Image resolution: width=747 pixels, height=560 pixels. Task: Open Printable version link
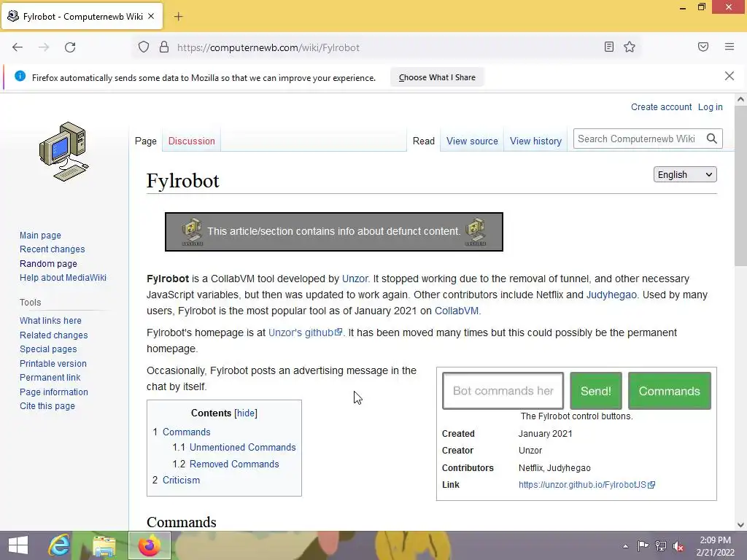pyautogui.click(x=53, y=363)
